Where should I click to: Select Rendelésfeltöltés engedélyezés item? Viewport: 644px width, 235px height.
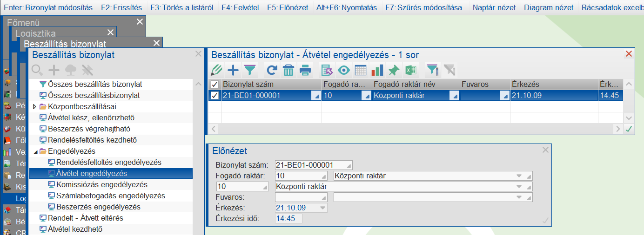pyautogui.click(x=109, y=163)
